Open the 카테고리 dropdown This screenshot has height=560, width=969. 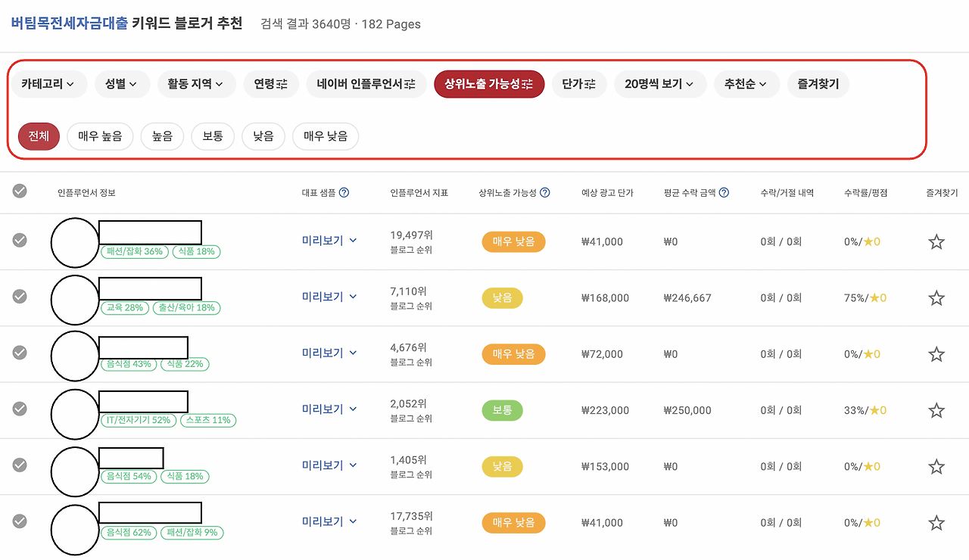click(x=48, y=84)
